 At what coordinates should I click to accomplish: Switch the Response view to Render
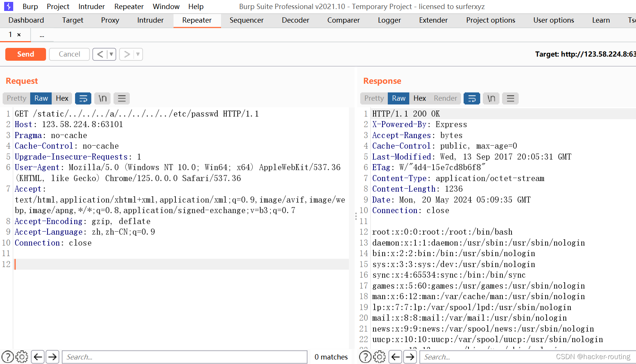pyautogui.click(x=445, y=98)
